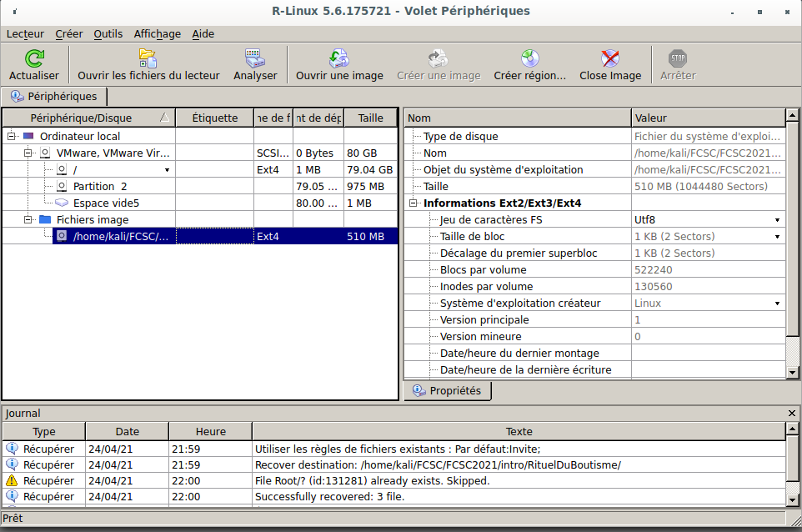Click the Créer une image icon
The width and height of the screenshot is (802, 532).
coord(439,58)
